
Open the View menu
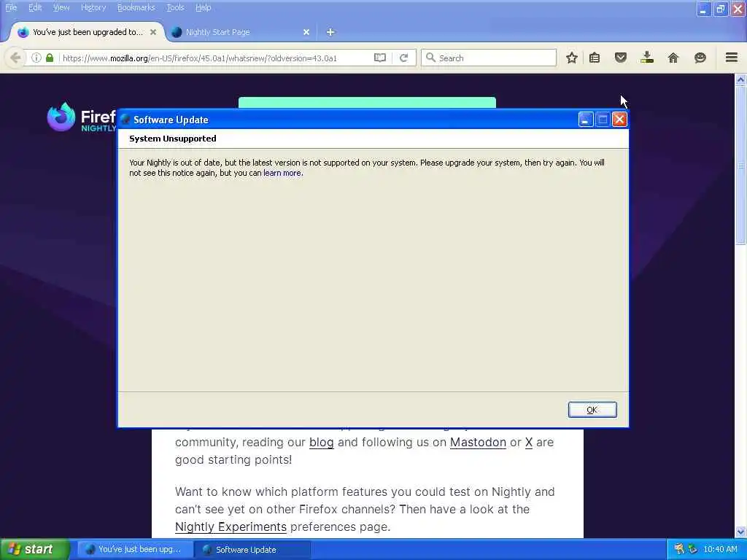[x=61, y=7]
